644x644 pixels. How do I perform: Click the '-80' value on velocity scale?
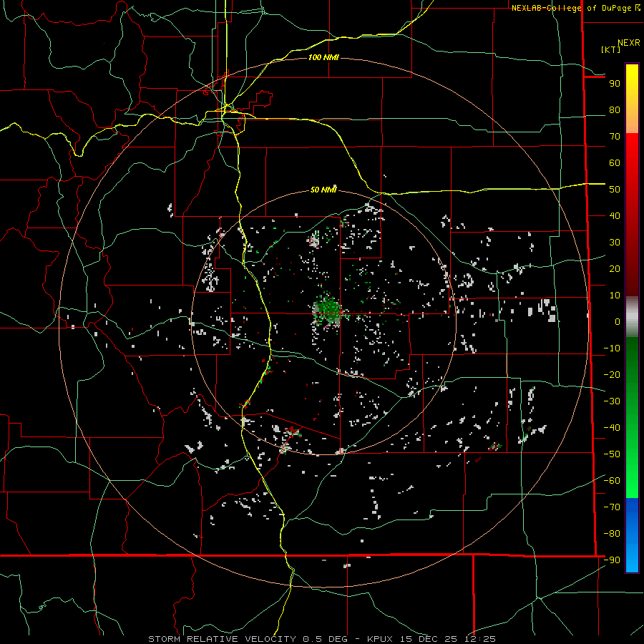click(x=612, y=534)
